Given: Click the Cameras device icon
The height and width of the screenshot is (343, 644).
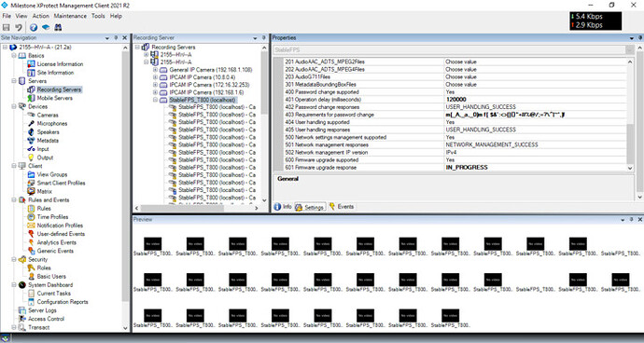Looking at the screenshot, I should point(31,115).
